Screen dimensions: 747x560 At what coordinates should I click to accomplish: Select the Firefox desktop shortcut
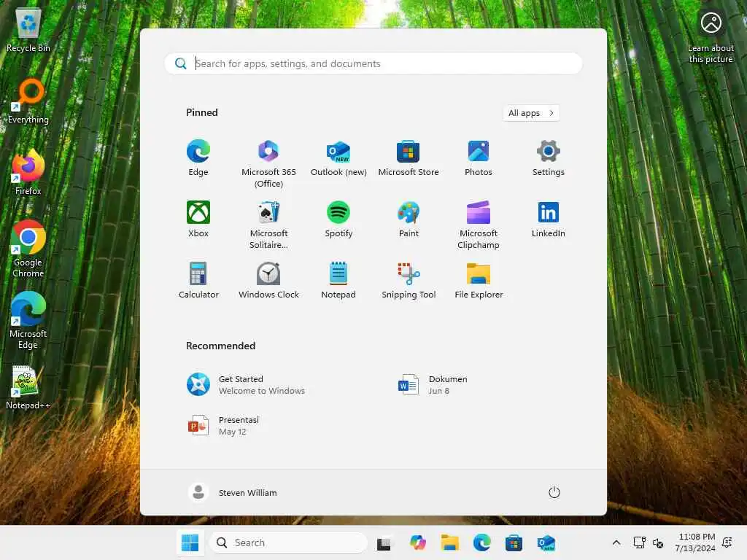(28, 172)
